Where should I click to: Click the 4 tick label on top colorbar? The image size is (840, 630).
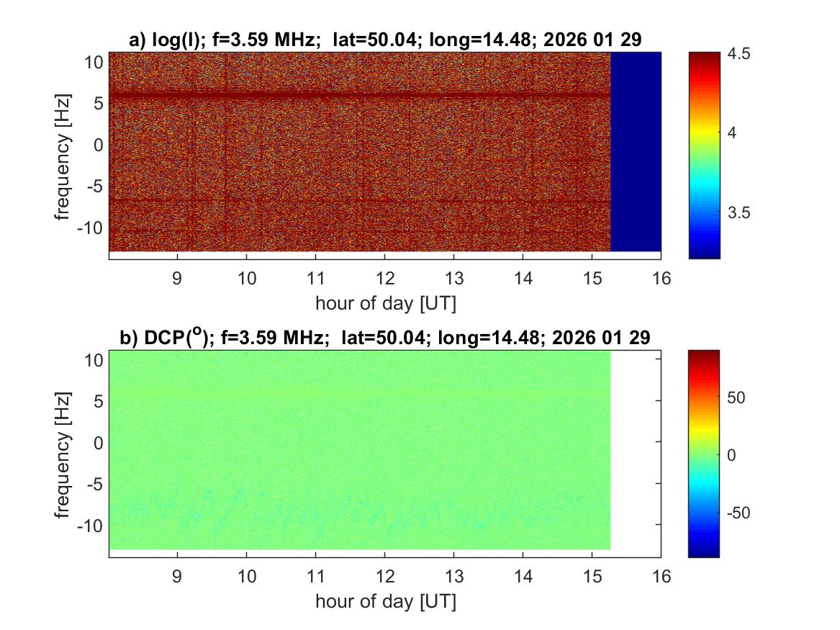pyautogui.click(x=734, y=133)
